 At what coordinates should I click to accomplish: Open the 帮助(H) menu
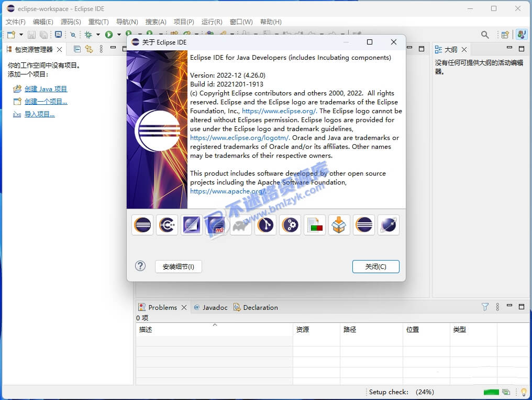[271, 21]
